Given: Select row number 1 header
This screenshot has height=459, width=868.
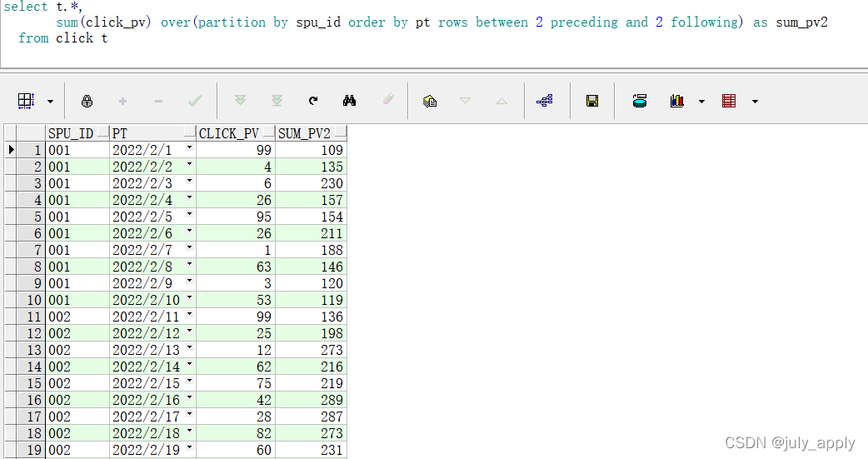Looking at the screenshot, I should (31, 150).
